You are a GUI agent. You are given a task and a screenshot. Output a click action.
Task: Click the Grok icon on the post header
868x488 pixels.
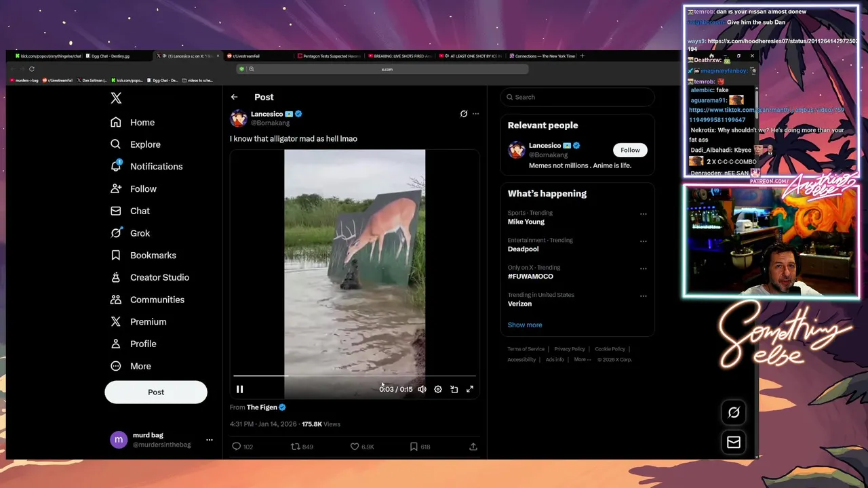[x=464, y=114]
